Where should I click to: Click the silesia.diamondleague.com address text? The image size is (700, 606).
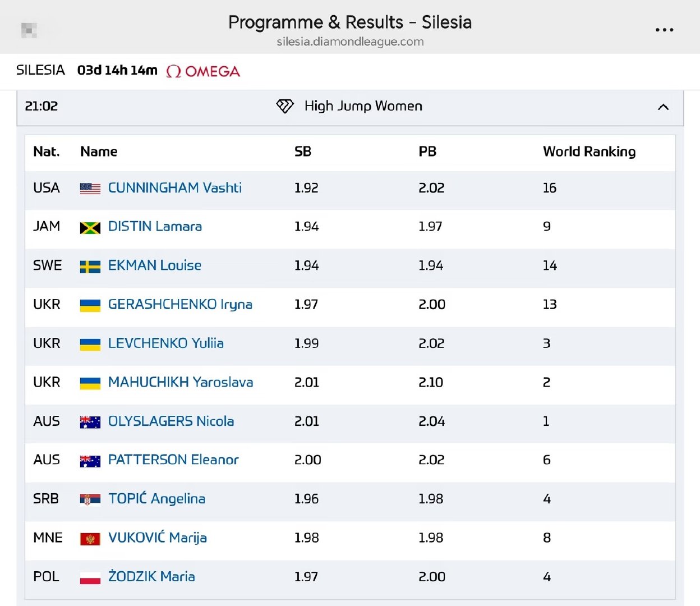click(350, 42)
